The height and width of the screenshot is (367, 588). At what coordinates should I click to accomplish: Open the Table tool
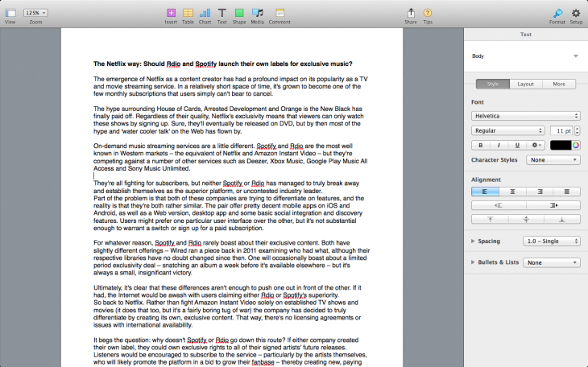(x=188, y=14)
